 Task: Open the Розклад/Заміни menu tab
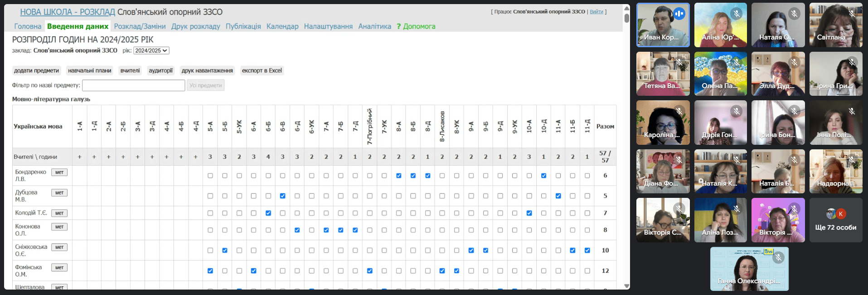point(140,26)
